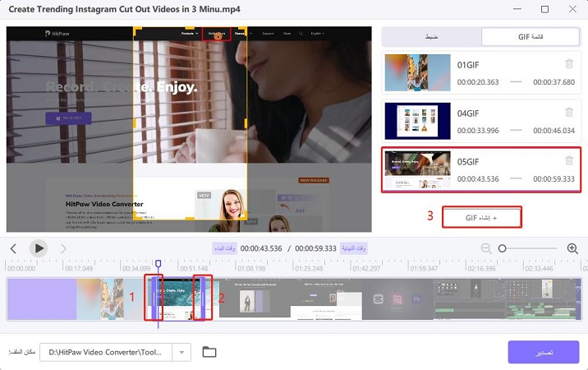Delete the 04GIF entry with trash icon
The width and height of the screenshot is (588, 370).
point(569,112)
